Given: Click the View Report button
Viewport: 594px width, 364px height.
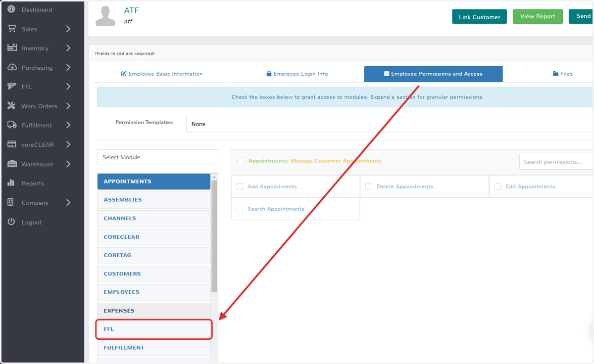Looking at the screenshot, I should [x=538, y=16].
